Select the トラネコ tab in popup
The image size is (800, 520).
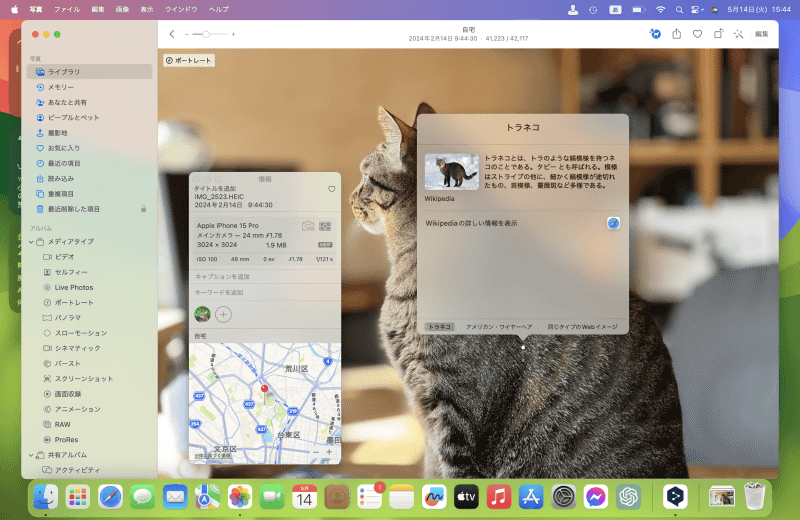click(x=440, y=327)
